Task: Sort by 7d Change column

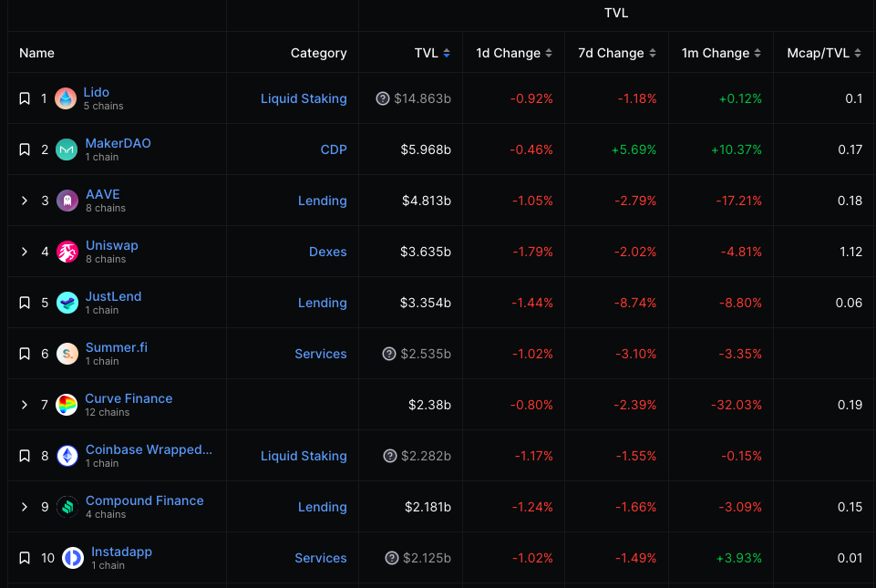Action: click(617, 53)
